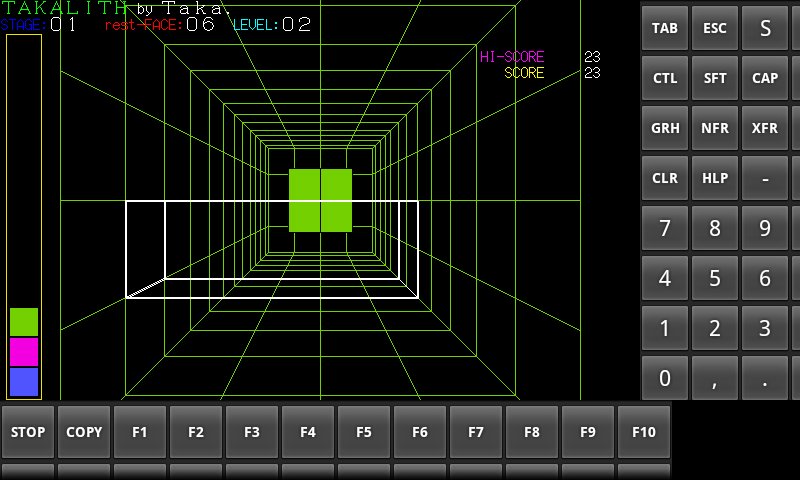Tap the F7 function key
800x480 pixels.
(476, 432)
